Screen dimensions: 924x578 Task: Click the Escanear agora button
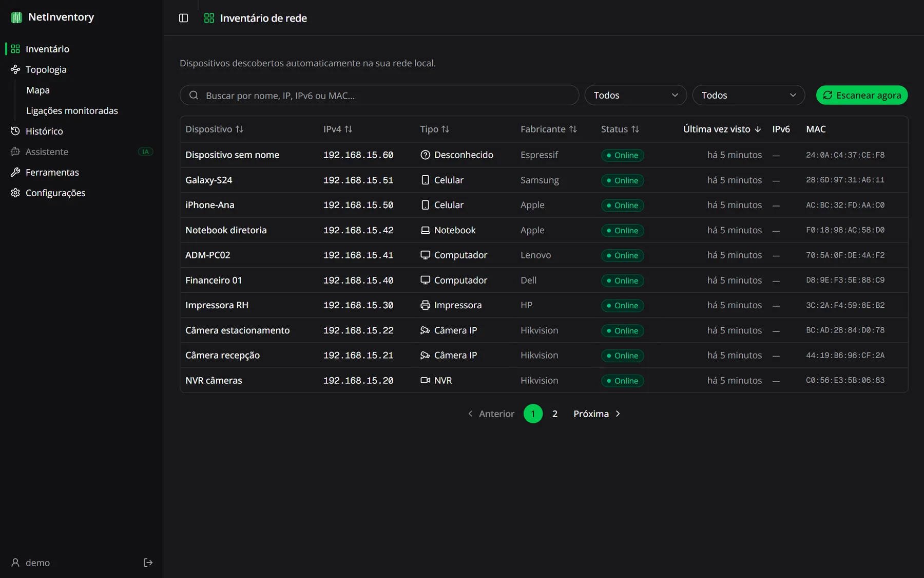(x=862, y=95)
